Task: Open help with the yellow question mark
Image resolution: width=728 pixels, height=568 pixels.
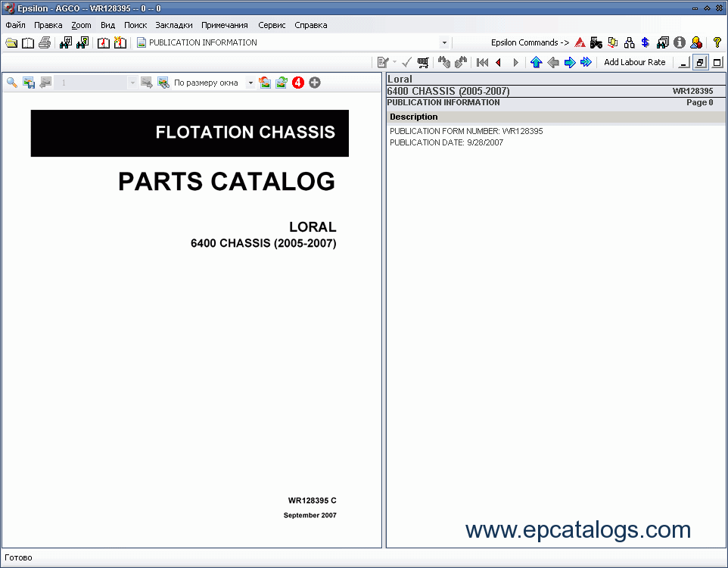Action: pos(717,42)
